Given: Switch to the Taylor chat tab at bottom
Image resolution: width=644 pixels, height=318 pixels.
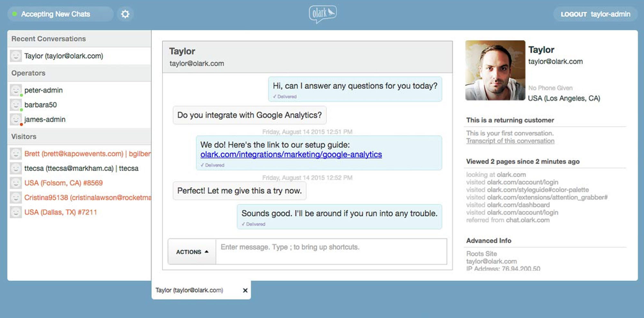Looking at the screenshot, I should (189, 290).
